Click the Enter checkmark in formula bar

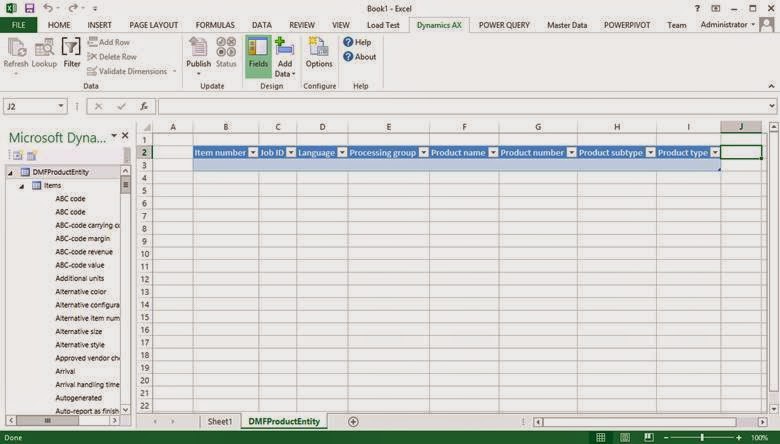point(121,106)
